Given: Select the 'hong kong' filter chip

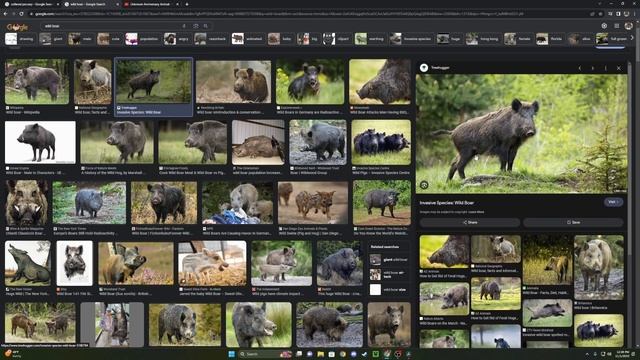Looking at the screenshot, I should click(483, 39).
